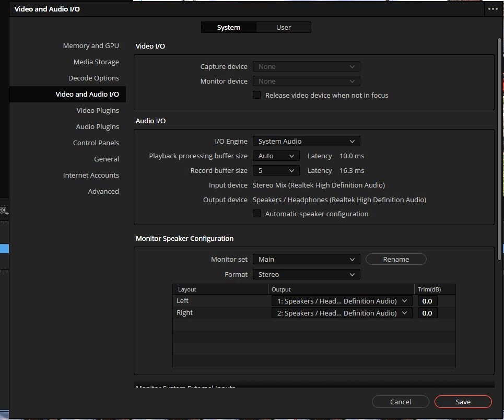
Task: Click the 'Right' layout row label
Action: (184, 312)
